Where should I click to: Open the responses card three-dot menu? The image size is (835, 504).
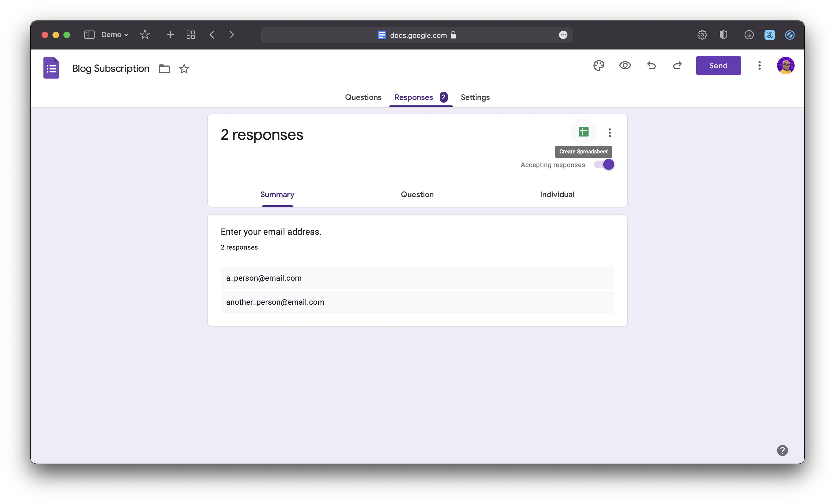tap(609, 132)
